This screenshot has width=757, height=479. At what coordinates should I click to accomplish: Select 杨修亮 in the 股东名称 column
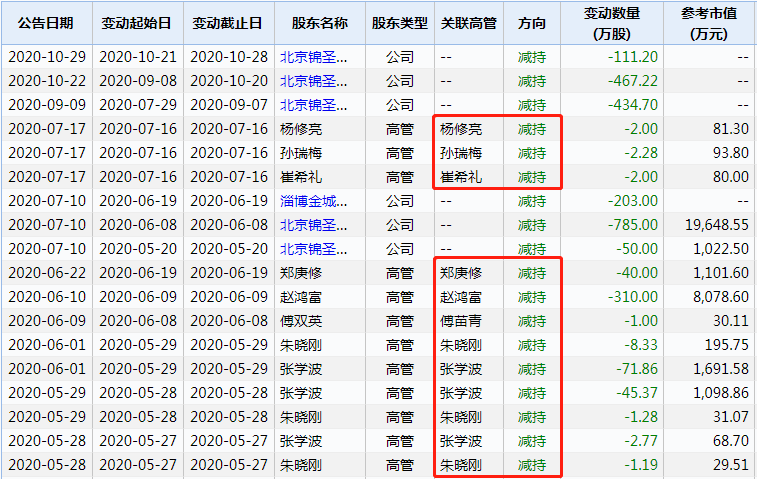tap(301, 129)
